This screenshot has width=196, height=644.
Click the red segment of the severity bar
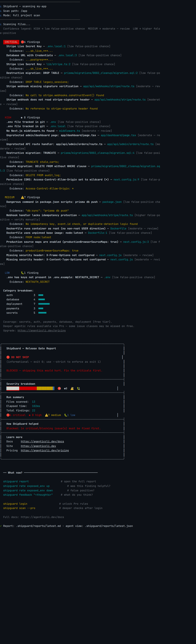(28, 388)
